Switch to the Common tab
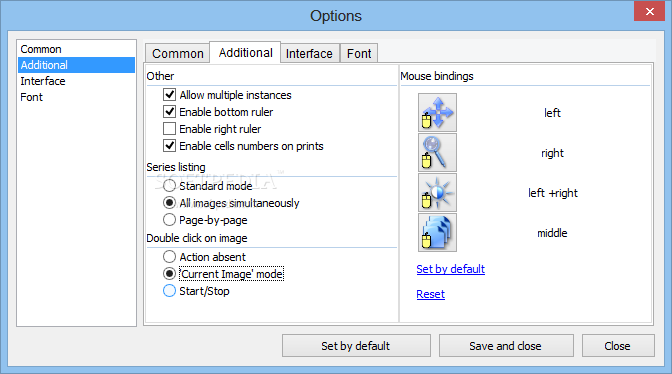This screenshot has width=672, height=374. (177, 54)
